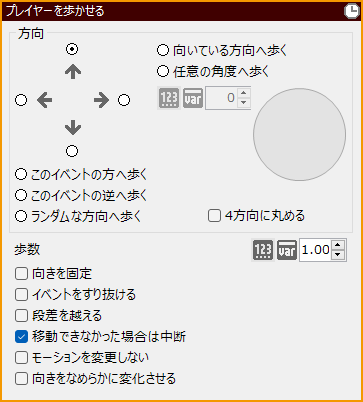Click the right arrow direction icon

[x=101, y=100]
